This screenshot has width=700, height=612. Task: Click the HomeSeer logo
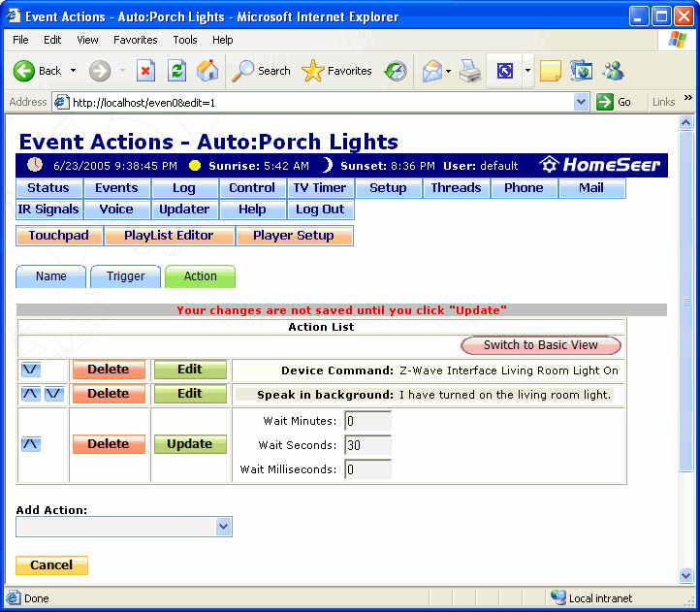coord(599,165)
